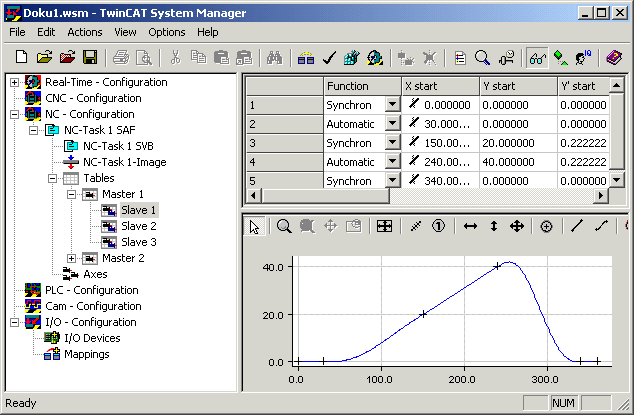634x415 pixels.
Task: Expand the Master 2 node
Action: pyautogui.click(x=72, y=258)
